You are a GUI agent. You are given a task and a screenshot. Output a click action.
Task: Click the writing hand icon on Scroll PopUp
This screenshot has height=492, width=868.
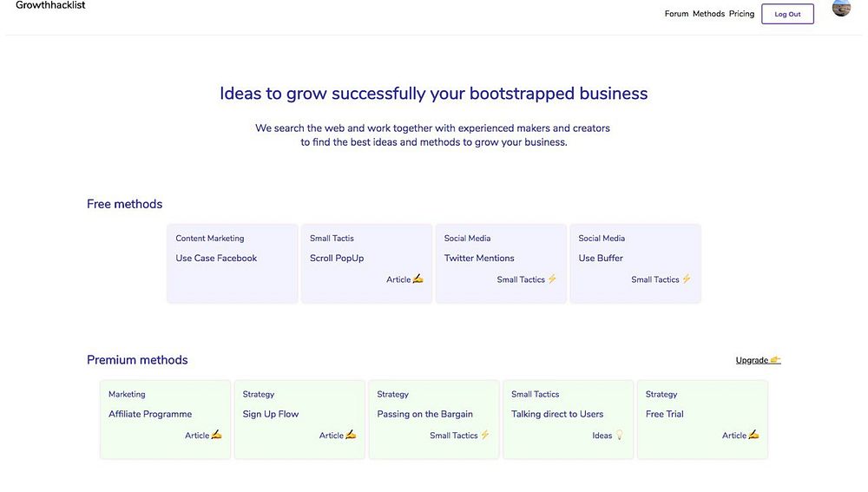tap(418, 279)
